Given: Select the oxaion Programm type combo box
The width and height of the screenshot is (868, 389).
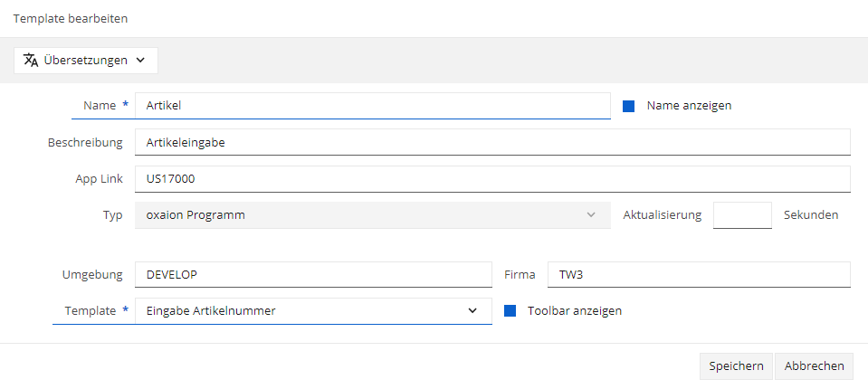Looking at the screenshot, I should 373,215.
